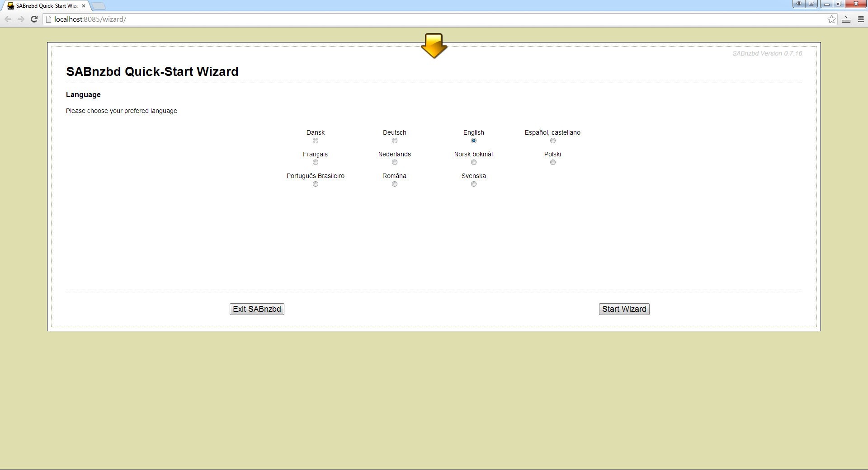Click the Exit SABnzbd button

point(257,309)
